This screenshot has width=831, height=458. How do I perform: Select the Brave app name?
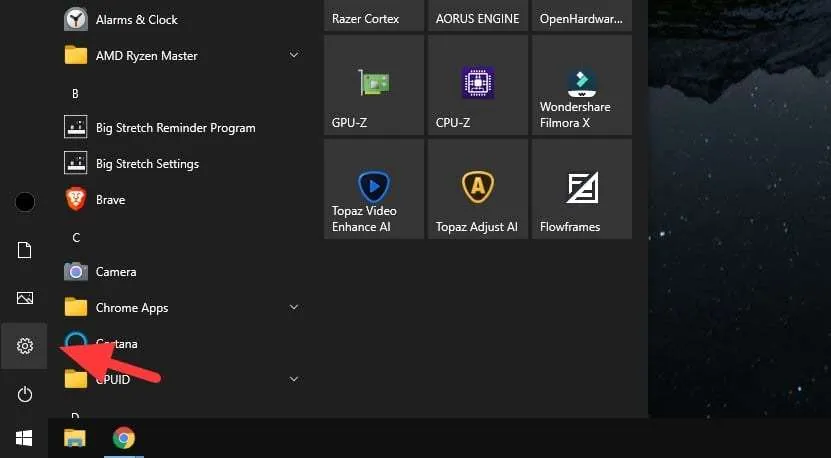[110, 200]
